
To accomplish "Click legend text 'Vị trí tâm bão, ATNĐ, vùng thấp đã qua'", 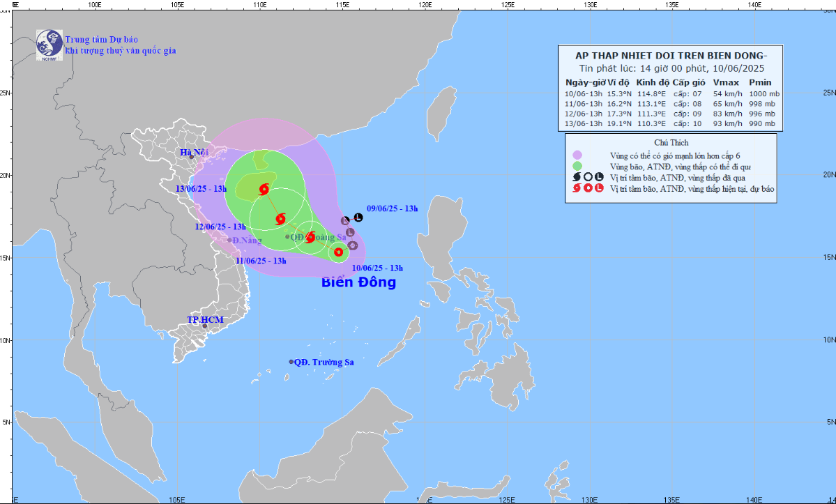I will (678, 178).
